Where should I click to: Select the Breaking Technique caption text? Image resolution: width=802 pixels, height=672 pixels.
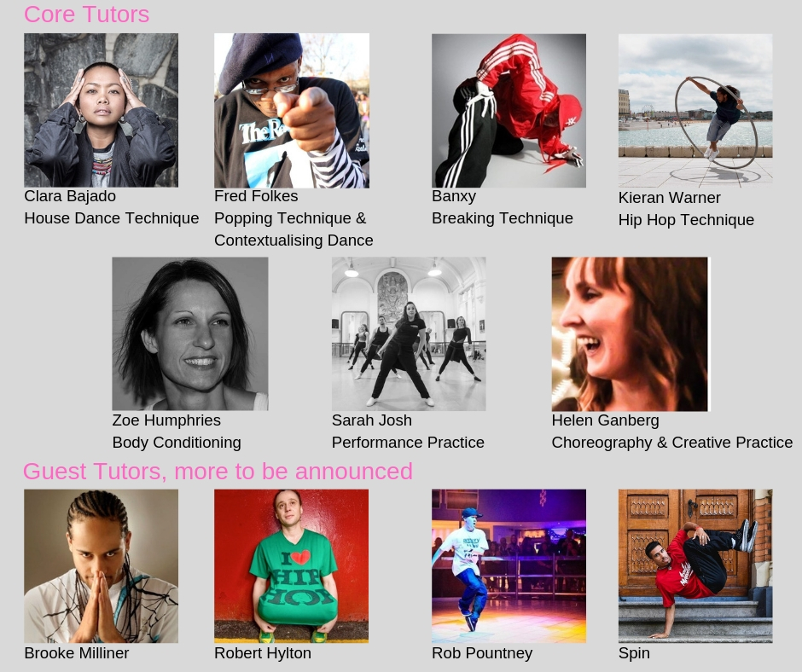point(503,218)
